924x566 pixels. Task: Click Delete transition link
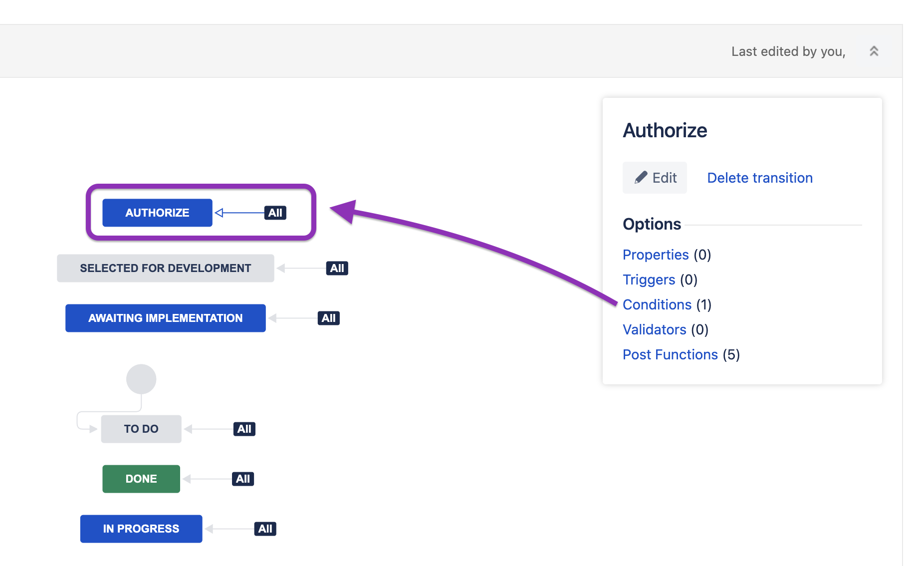pyautogui.click(x=759, y=178)
